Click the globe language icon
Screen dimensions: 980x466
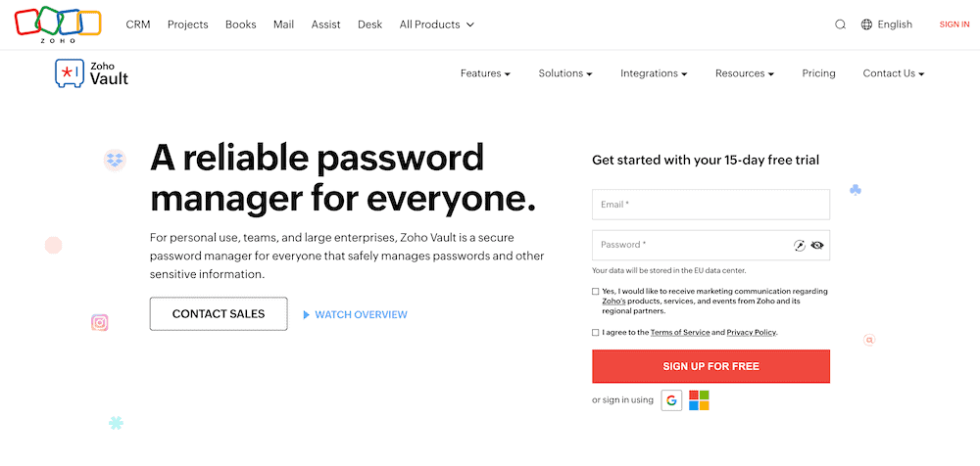pyautogui.click(x=866, y=24)
